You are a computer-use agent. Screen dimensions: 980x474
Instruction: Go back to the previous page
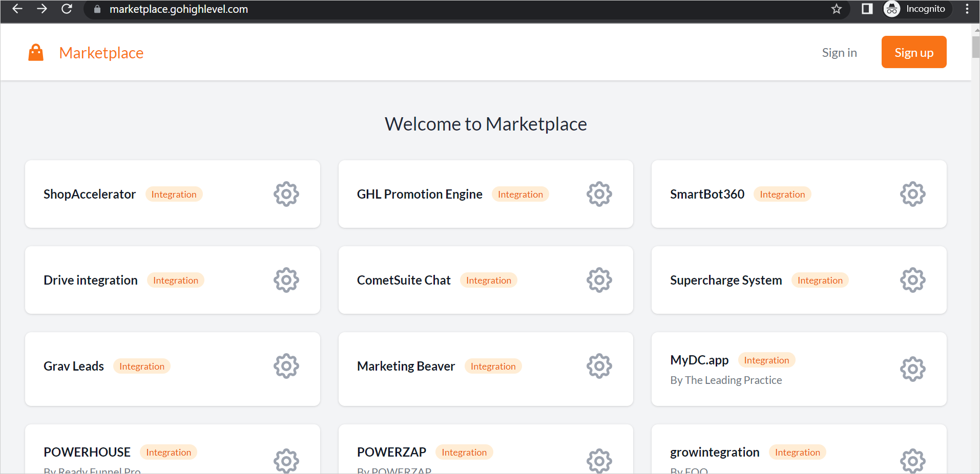tap(17, 9)
